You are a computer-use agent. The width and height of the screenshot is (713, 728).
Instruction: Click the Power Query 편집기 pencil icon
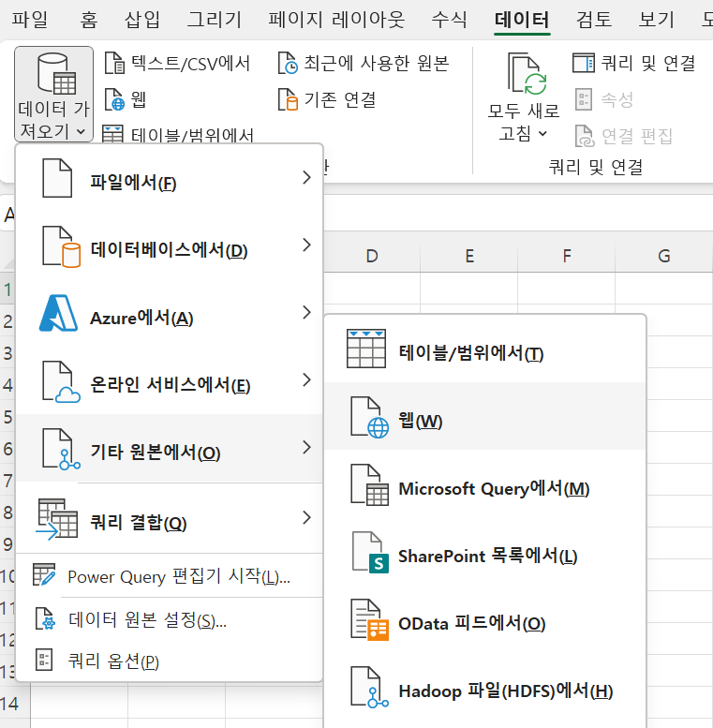point(44,574)
